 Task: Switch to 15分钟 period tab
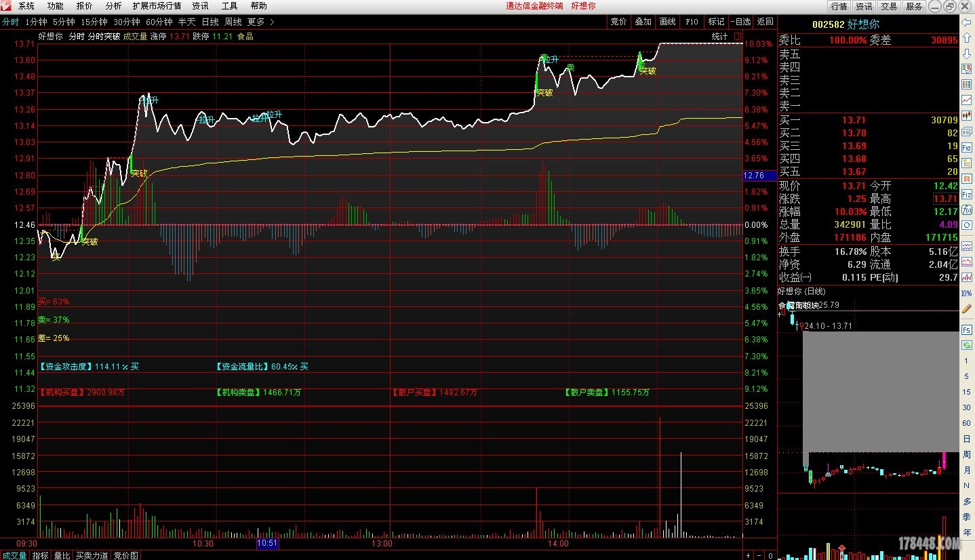[x=94, y=22]
